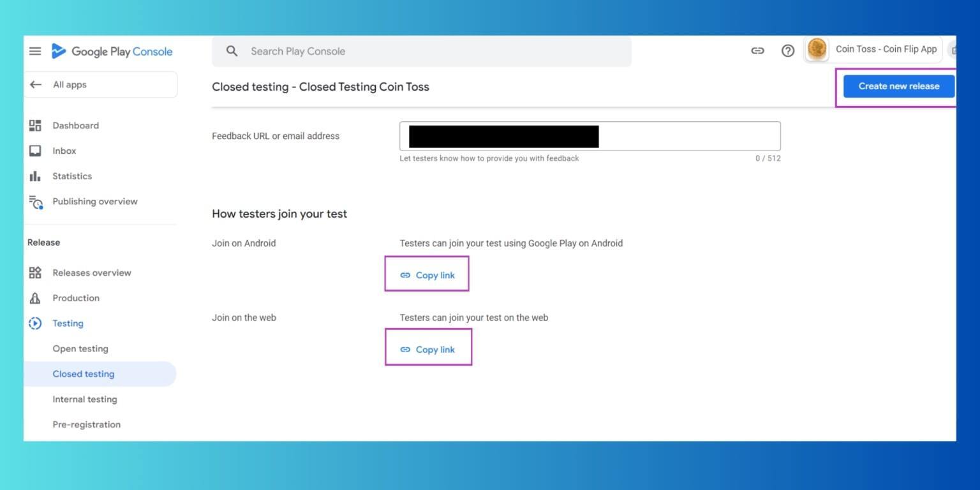This screenshot has width=980, height=490.
Task: Copy link for joining on Android
Action: pyautogui.click(x=427, y=276)
